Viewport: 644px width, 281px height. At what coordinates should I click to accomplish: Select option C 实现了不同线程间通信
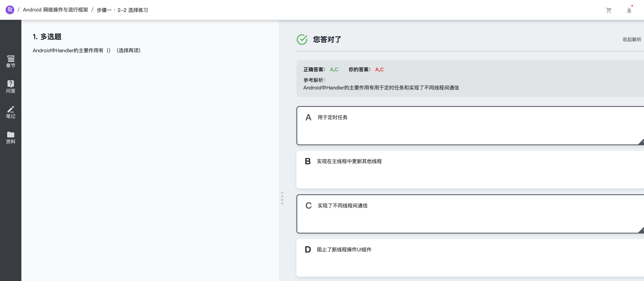[470, 214]
